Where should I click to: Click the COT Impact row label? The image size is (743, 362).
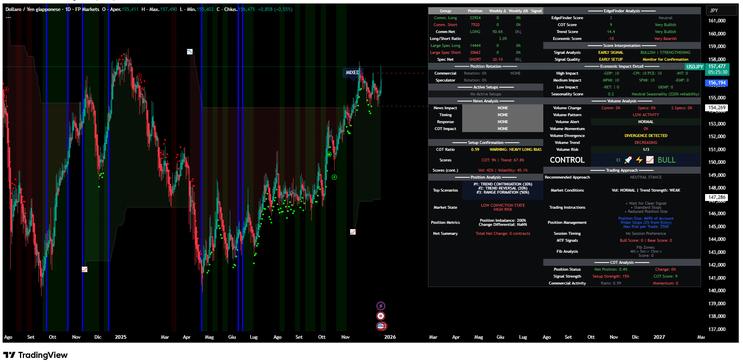pos(444,128)
